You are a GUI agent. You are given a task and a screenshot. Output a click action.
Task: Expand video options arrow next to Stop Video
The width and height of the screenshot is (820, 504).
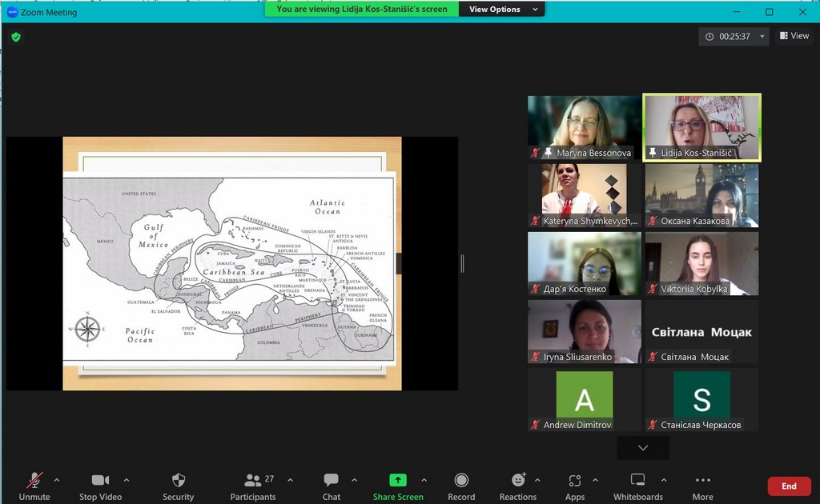[125, 480]
